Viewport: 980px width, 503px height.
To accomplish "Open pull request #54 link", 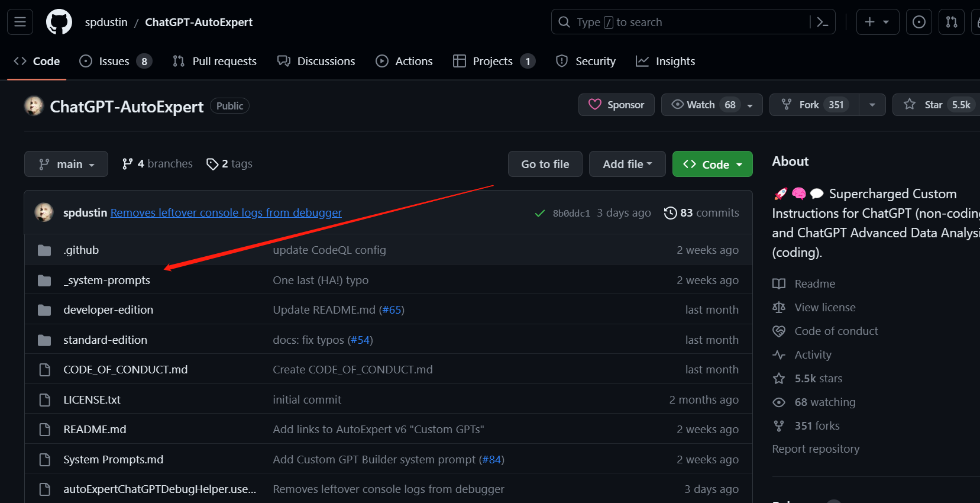I will tap(360, 340).
